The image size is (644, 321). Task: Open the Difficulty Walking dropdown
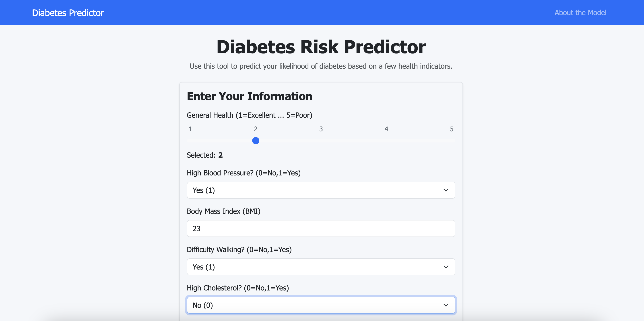(x=321, y=267)
